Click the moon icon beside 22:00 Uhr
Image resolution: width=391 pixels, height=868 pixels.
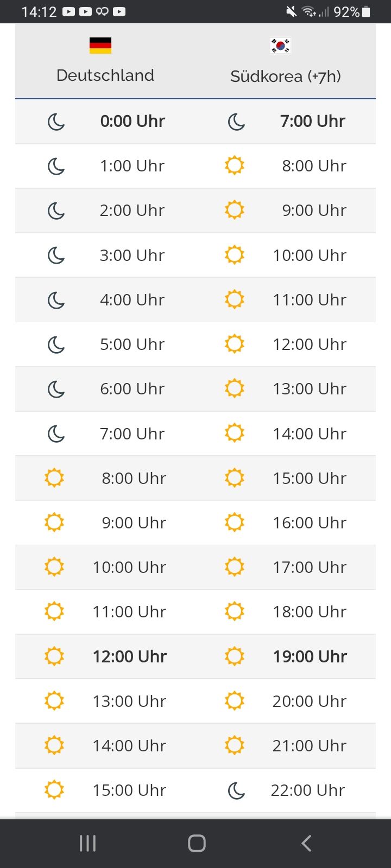point(236,790)
